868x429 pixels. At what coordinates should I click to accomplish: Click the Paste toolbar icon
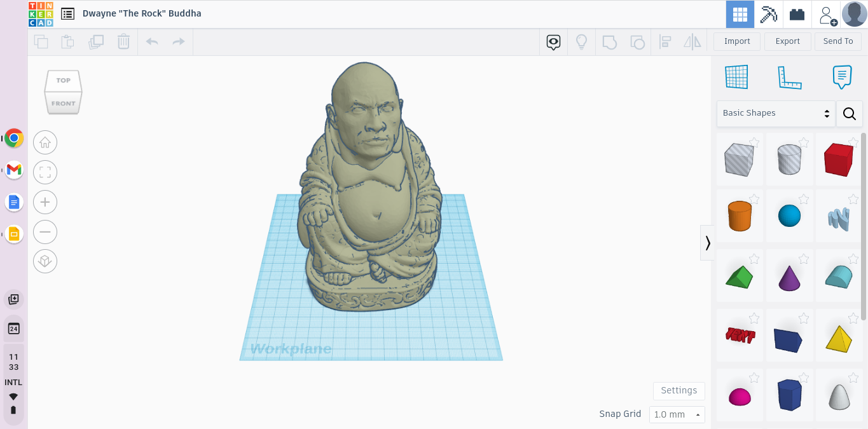click(x=68, y=42)
